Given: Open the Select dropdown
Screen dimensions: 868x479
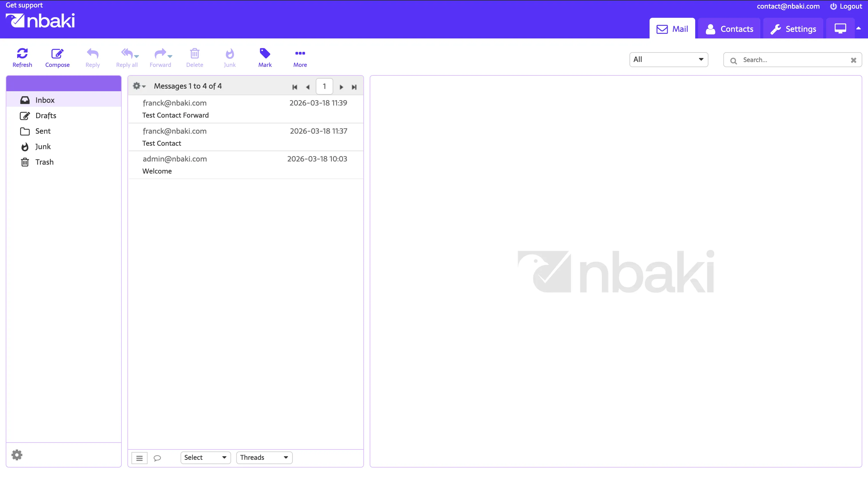Looking at the screenshot, I should point(206,457).
